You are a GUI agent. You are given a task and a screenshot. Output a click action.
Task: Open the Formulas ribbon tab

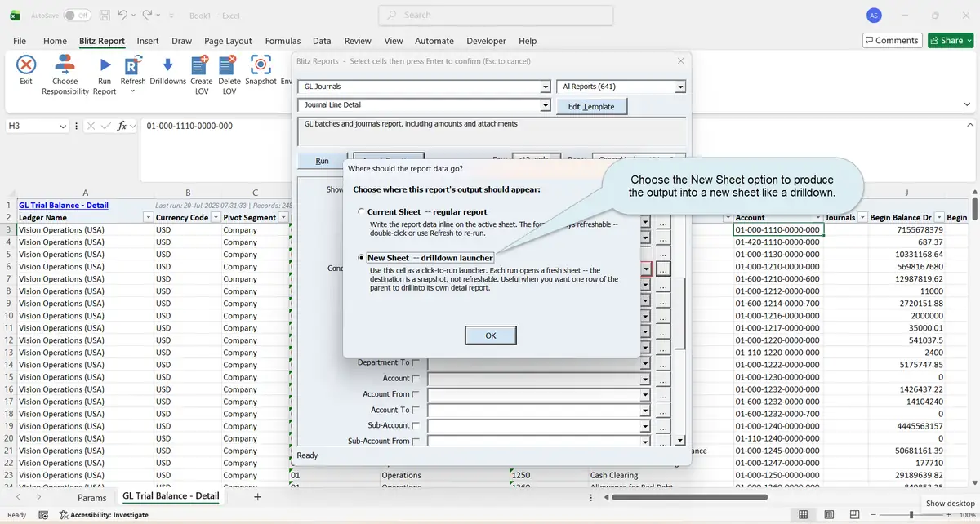point(283,41)
